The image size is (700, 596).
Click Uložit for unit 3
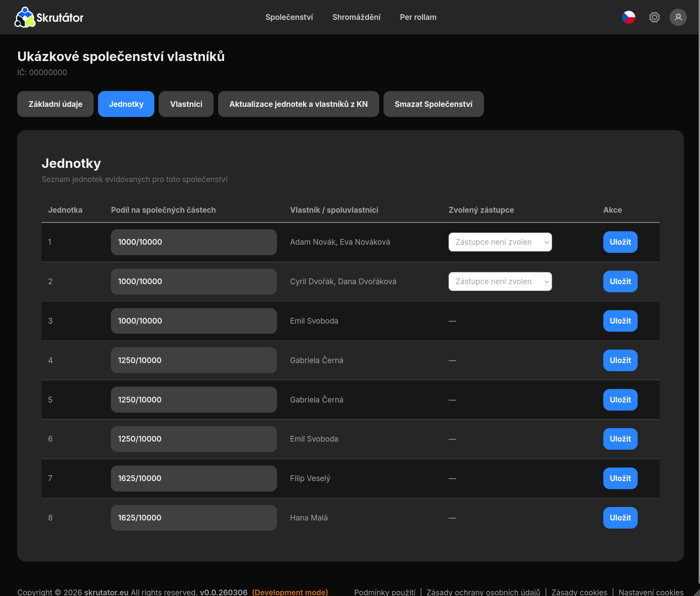[620, 321]
